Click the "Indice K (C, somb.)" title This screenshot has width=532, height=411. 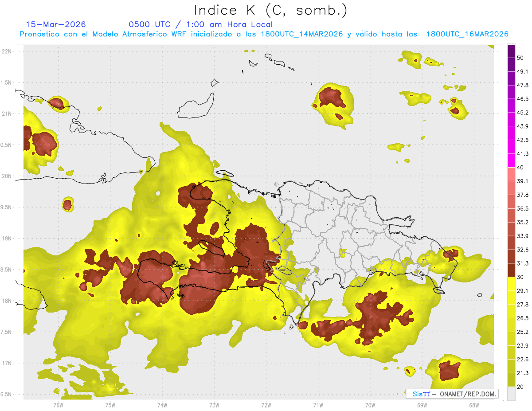click(270, 10)
